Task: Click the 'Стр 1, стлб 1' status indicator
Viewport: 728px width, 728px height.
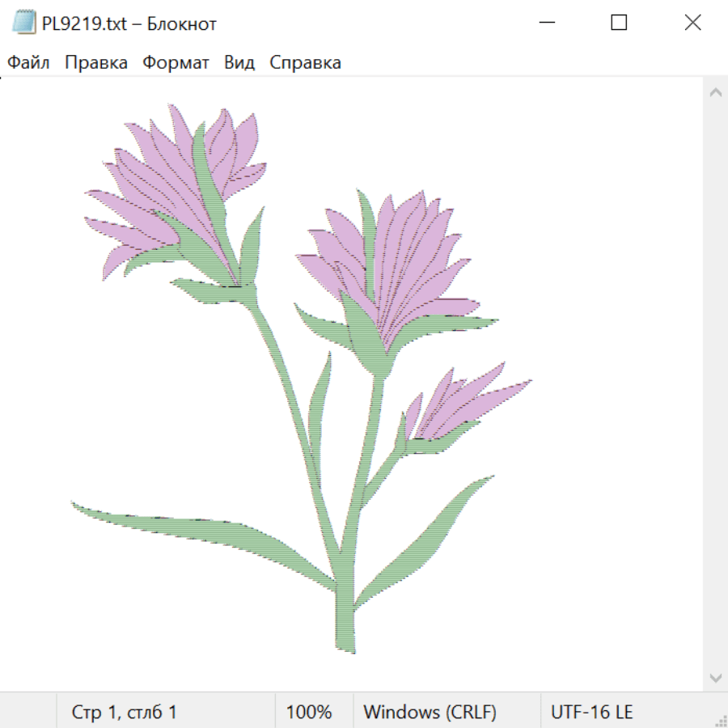Action: click(125, 712)
